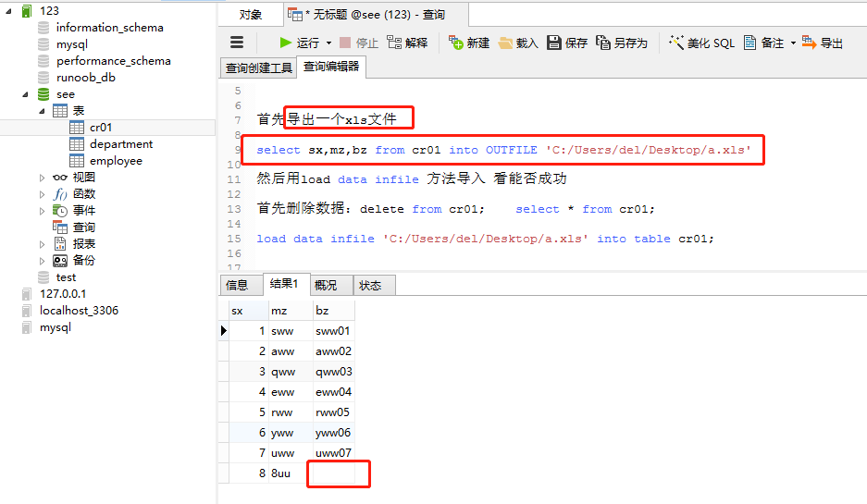Open the dropdown arrow next to Run
867x504 pixels.
pos(329,43)
